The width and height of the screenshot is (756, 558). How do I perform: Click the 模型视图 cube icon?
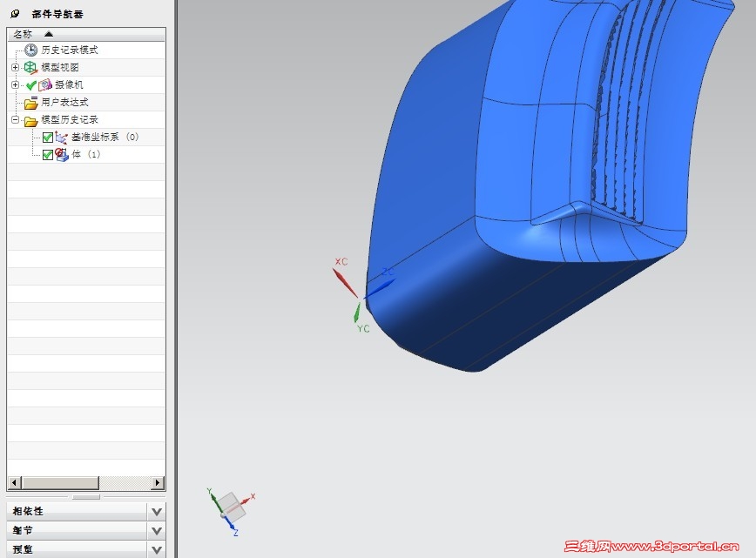click(30, 67)
